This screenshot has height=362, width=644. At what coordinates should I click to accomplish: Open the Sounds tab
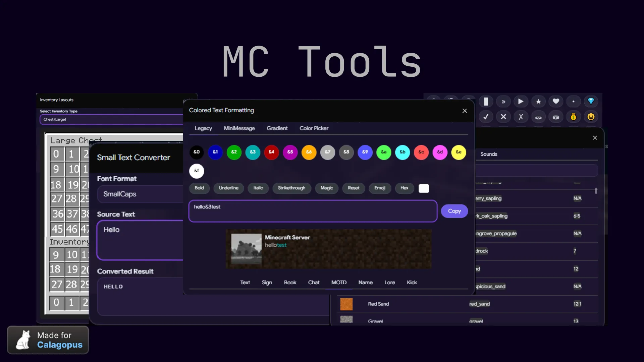click(489, 154)
